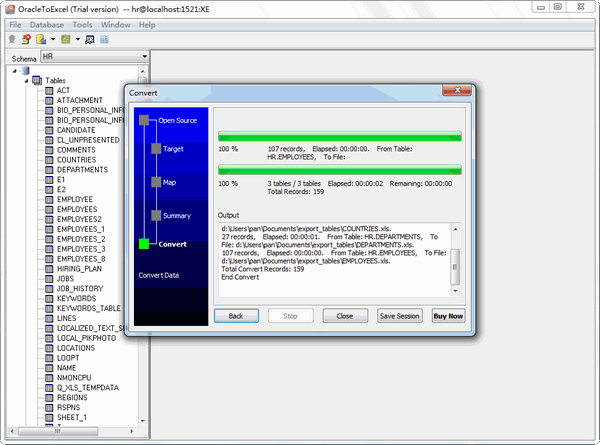Click the Open Source step square in wizard
Image resolution: width=600 pixels, height=445 pixels.
pyautogui.click(x=144, y=120)
